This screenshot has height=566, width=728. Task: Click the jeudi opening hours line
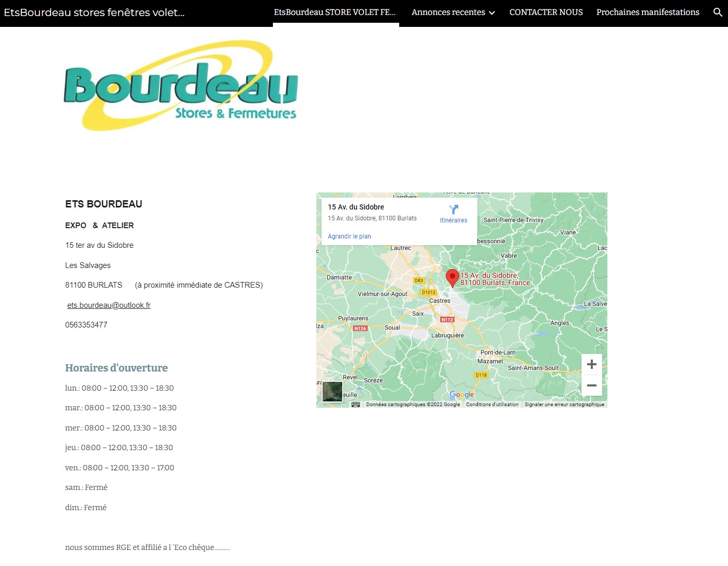pos(119,448)
